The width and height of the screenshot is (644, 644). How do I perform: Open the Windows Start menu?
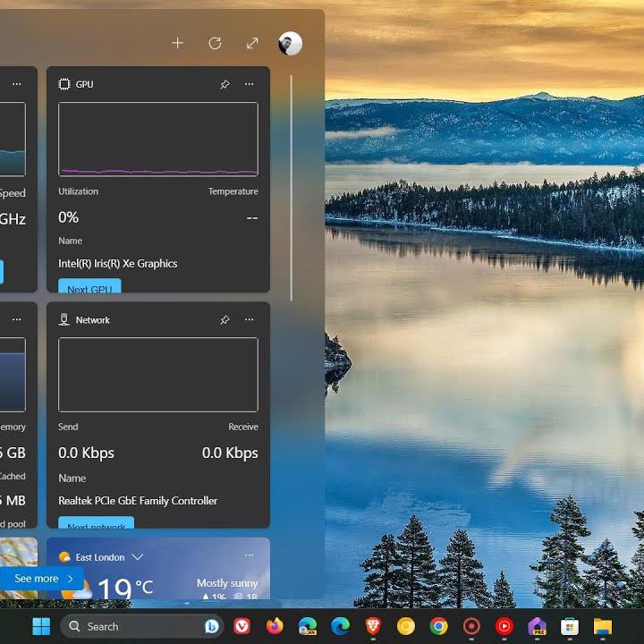(41, 626)
